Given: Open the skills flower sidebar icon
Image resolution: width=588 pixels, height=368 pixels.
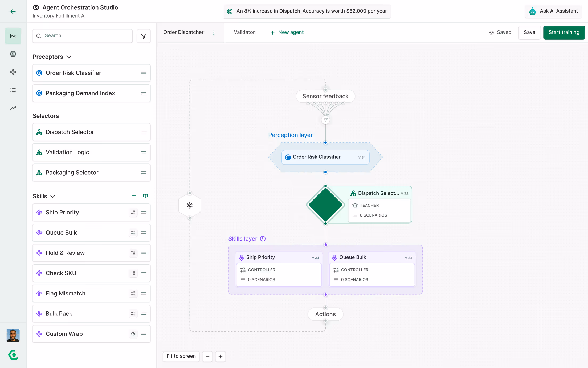Looking at the screenshot, I should pyautogui.click(x=13, y=72).
